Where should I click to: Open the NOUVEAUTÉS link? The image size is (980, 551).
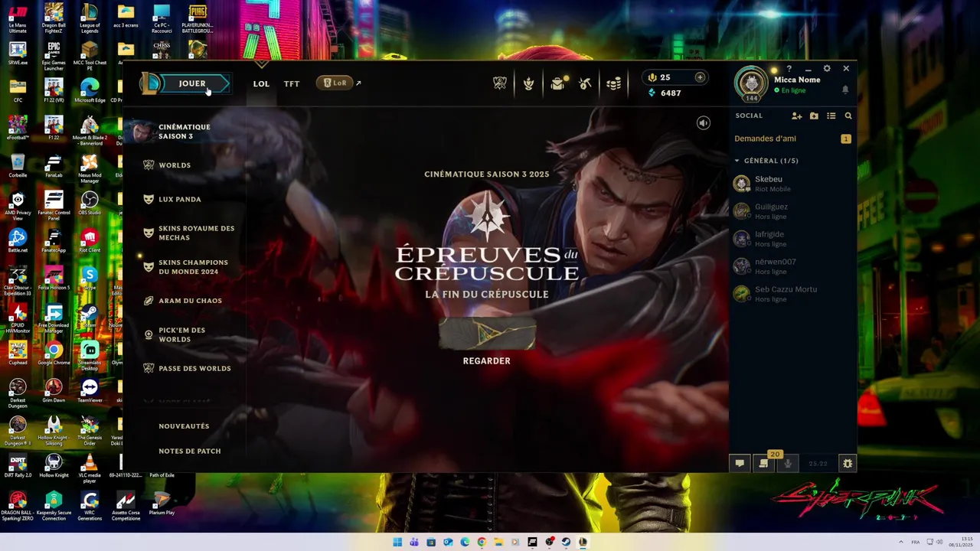[x=184, y=426]
